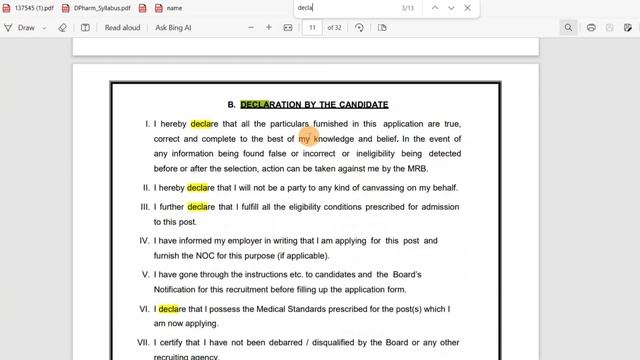Switch to the unlabeled PDF icon tab
The width and height of the screenshot is (640, 360).
point(142,8)
